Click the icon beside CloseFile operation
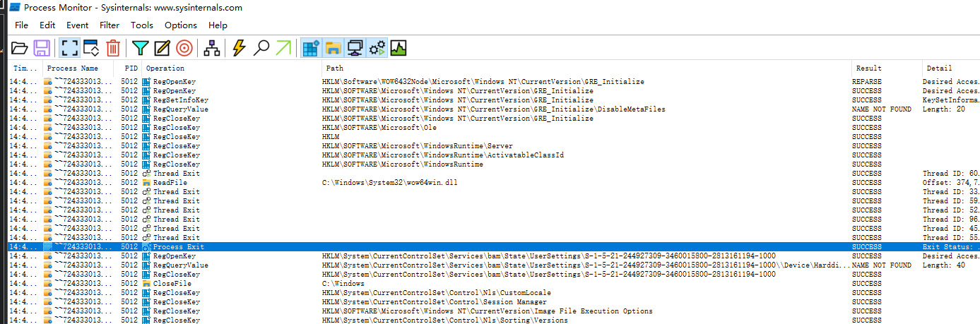 146,284
